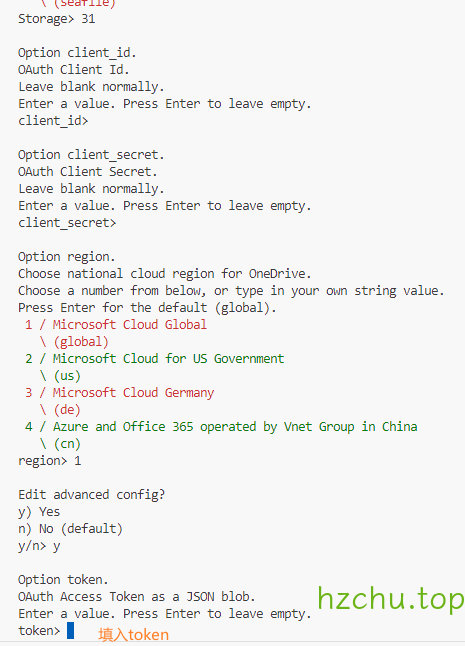Select option 4 Azure operated by Vnet Group
The image size is (465, 646).
click(221, 427)
